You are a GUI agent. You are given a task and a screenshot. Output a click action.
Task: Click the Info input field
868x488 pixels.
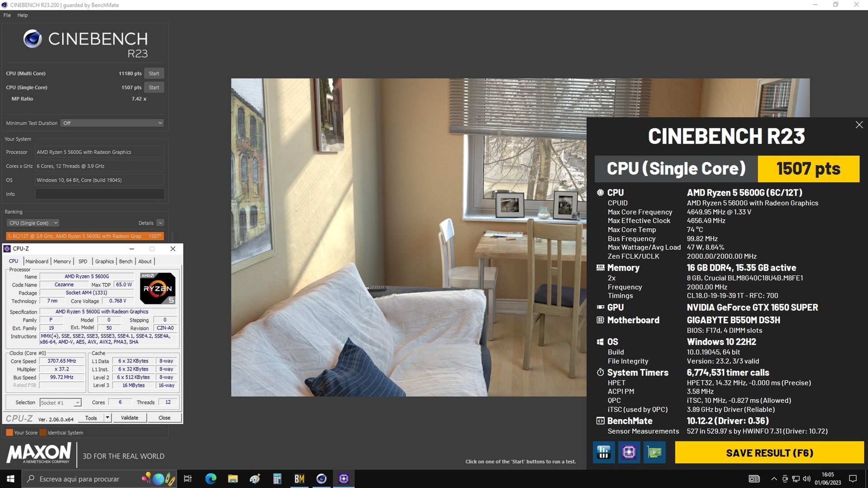(x=99, y=194)
